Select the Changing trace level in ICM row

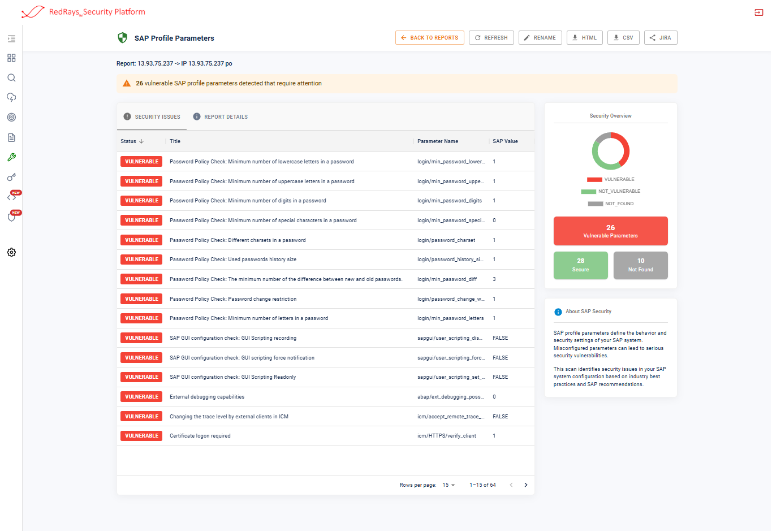pyautogui.click(x=326, y=417)
